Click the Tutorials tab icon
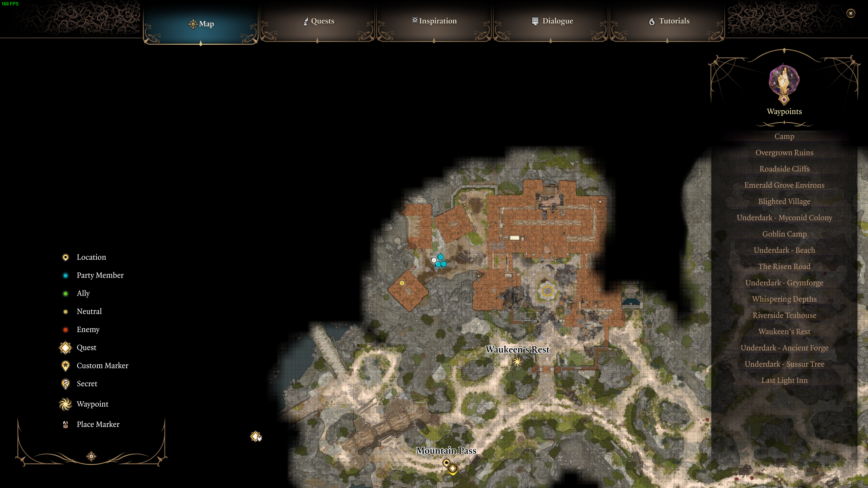 651,21
